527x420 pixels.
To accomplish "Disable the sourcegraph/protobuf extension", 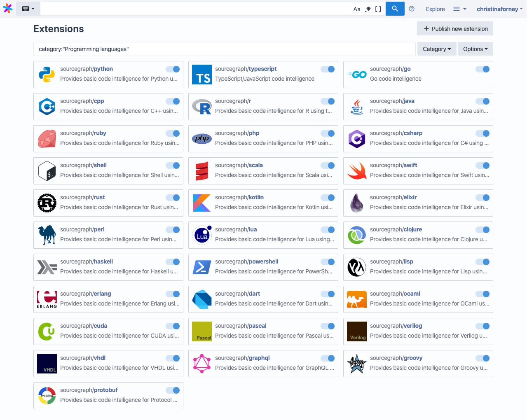I will (x=173, y=390).
